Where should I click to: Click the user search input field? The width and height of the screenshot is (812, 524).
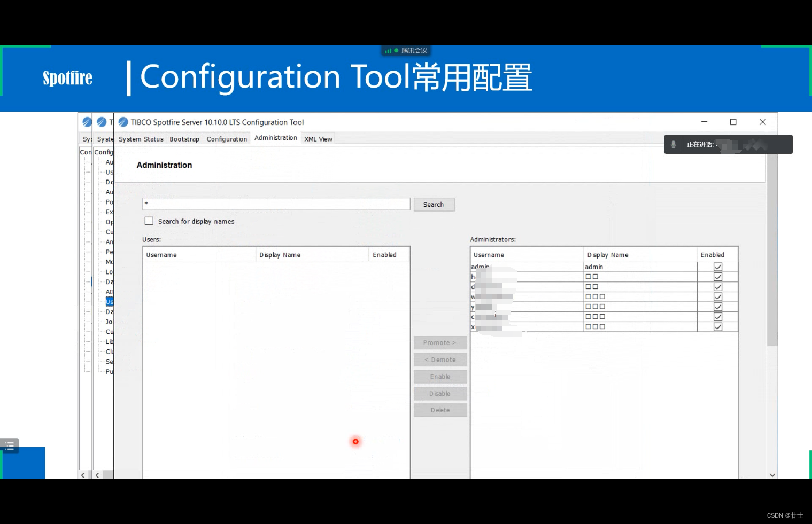pos(276,204)
